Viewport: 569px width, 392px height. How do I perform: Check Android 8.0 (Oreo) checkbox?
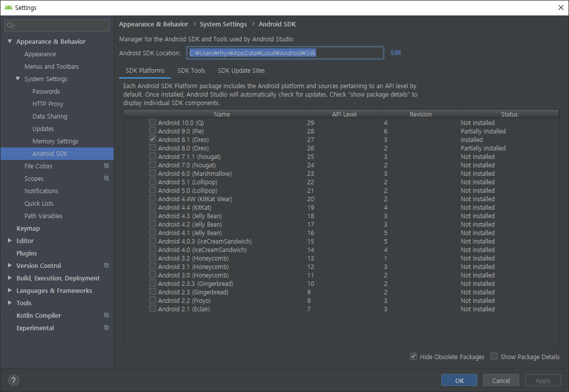pyautogui.click(x=153, y=148)
